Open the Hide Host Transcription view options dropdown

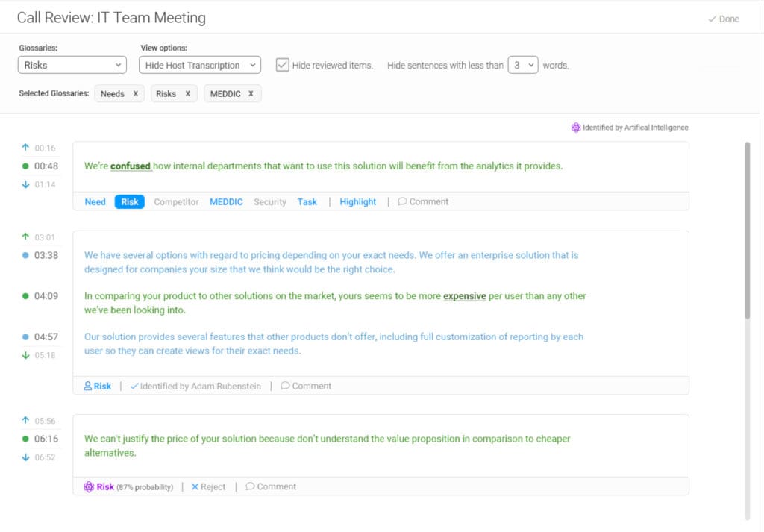click(199, 64)
